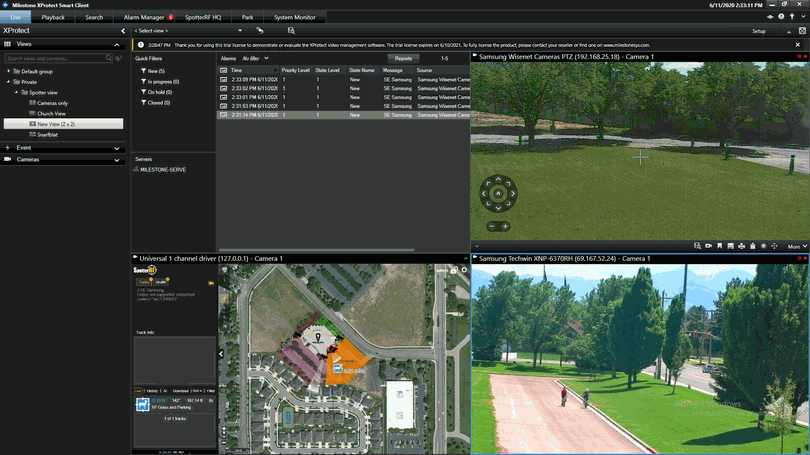Switch to the Live tab
Image resolution: width=810 pixels, height=455 pixels.
(15, 17)
